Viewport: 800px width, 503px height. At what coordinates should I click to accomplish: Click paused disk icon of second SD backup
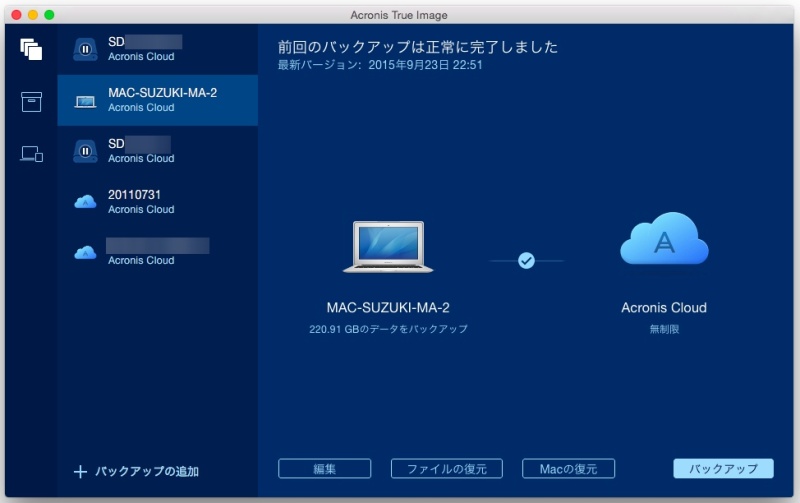coord(85,152)
